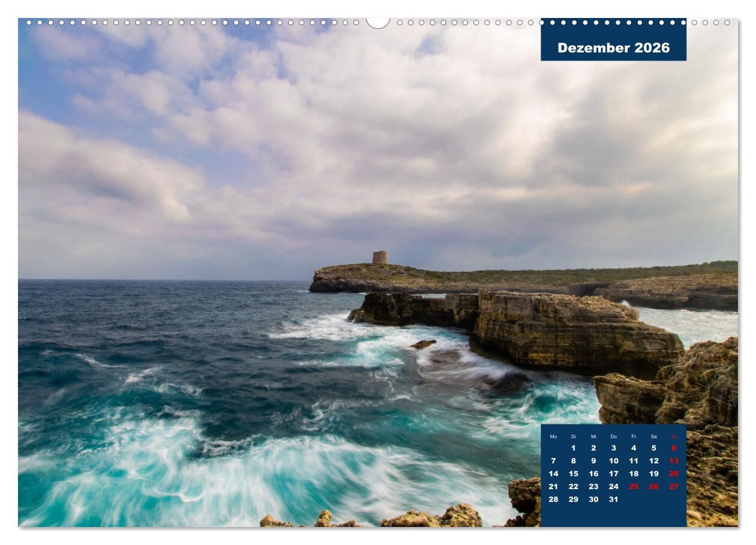756x545 pixels.
Task: Click the stone watchtower on the headland
Action: (x=380, y=257)
